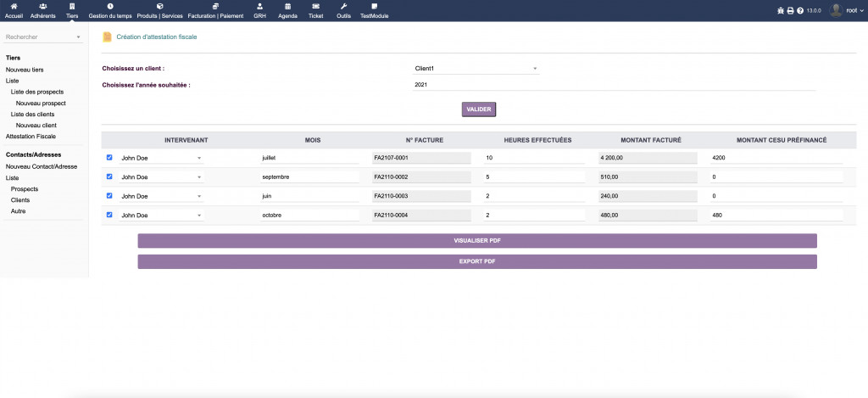Open the root user menu
The width and height of the screenshot is (868, 398).
click(x=848, y=10)
